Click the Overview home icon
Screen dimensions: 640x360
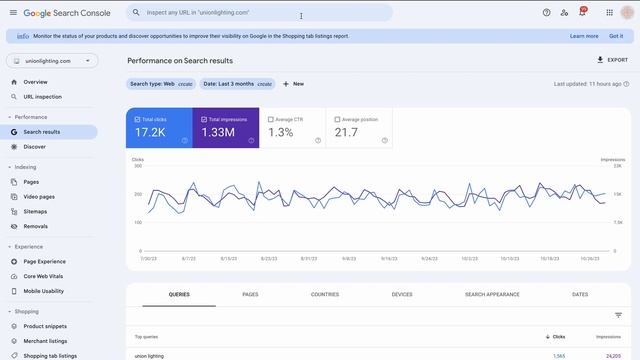pos(14,82)
